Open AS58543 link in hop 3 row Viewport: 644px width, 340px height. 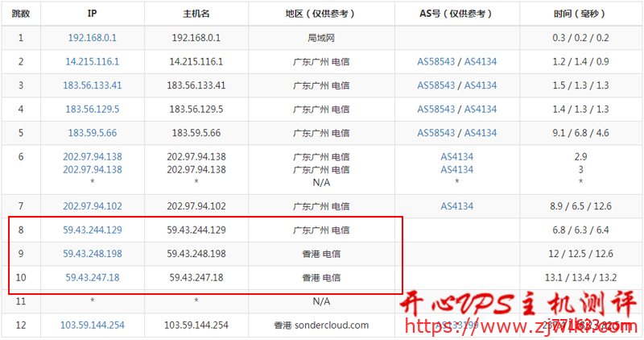coord(436,85)
